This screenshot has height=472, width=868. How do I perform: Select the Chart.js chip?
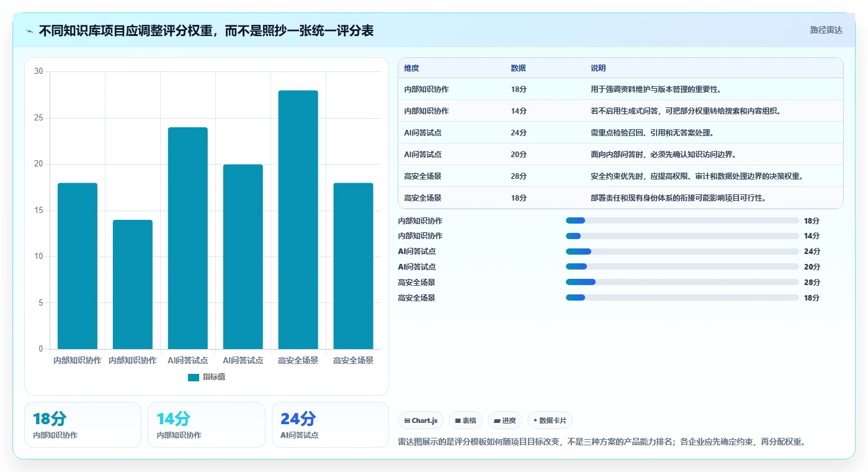[x=421, y=420]
